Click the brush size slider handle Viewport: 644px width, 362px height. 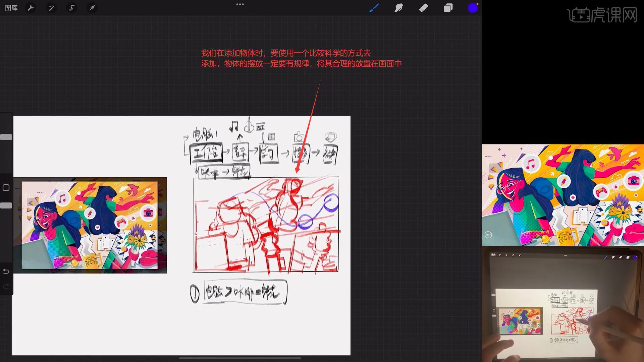[x=6, y=137]
